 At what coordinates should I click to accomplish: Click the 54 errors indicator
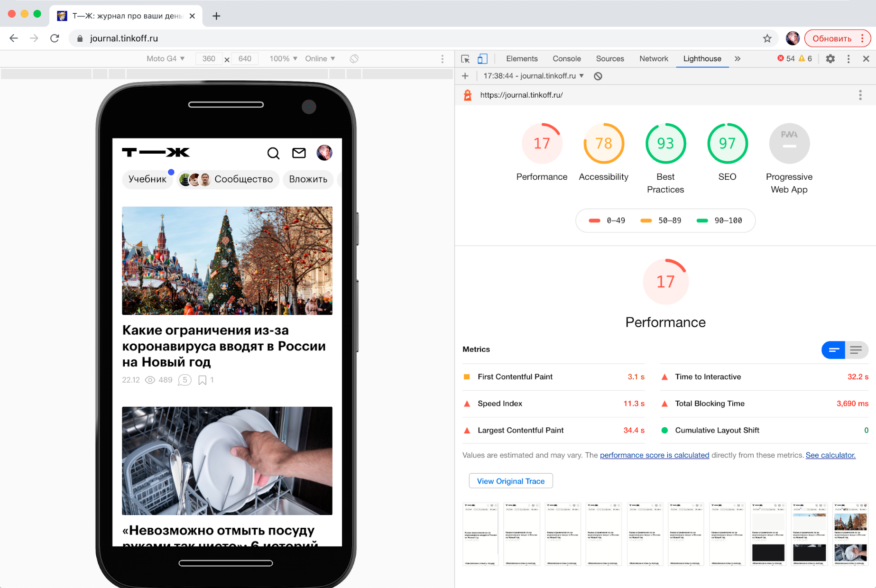click(786, 58)
